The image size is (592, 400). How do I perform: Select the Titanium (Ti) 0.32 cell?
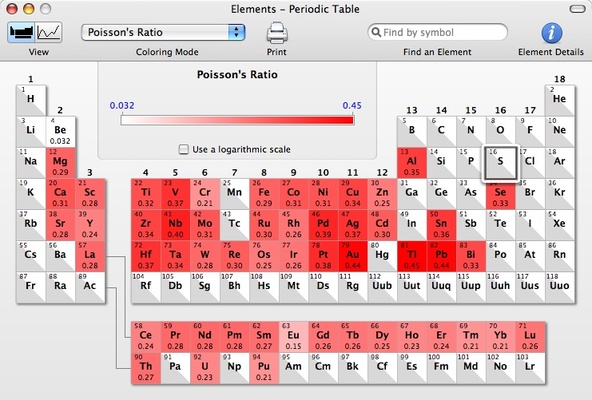pos(146,194)
